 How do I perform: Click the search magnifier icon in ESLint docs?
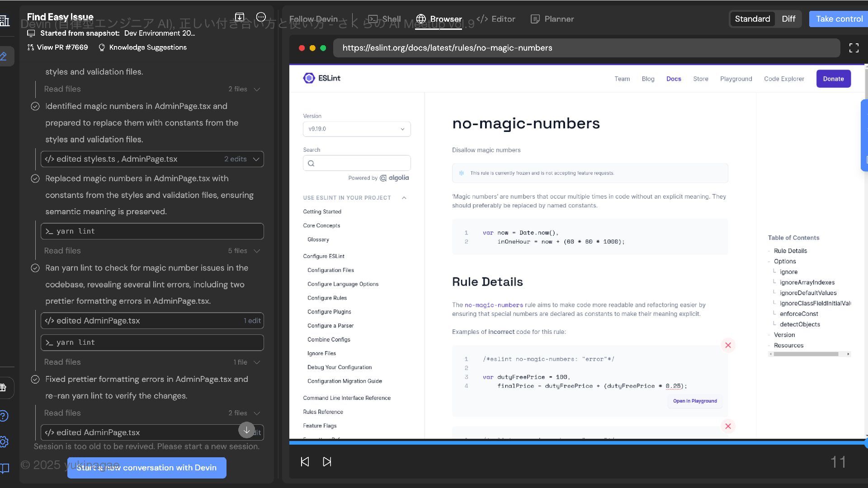tap(311, 163)
